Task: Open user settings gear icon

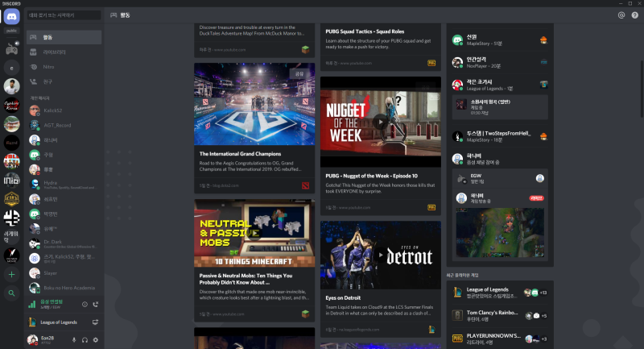Action: coord(95,340)
